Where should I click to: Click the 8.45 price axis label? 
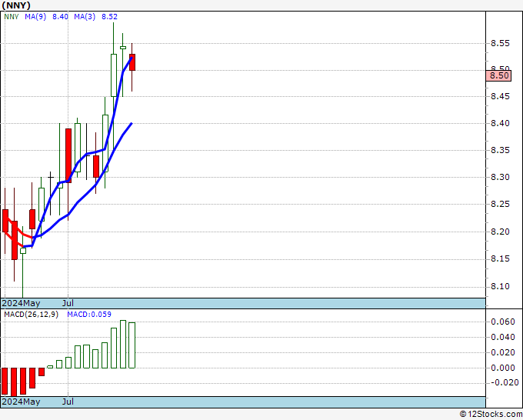click(x=500, y=96)
